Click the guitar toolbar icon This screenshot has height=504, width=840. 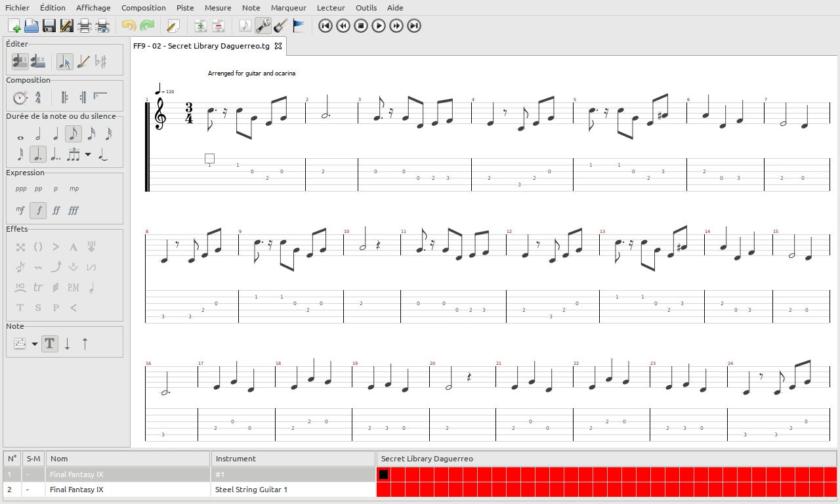point(280,26)
